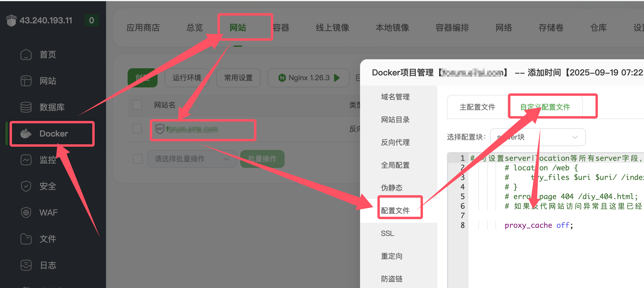Toggle the select-all checkbox in table header
This screenshot has height=288, width=644.
click(x=137, y=105)
